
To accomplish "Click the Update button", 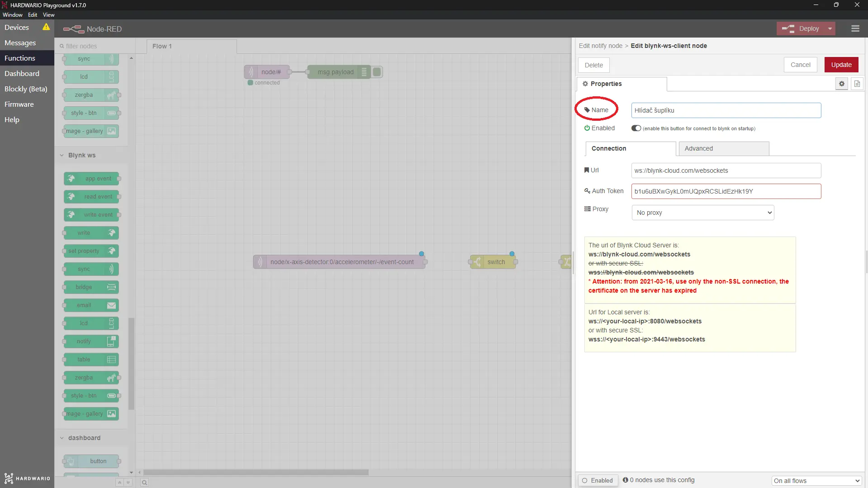I will click(841, 65).
